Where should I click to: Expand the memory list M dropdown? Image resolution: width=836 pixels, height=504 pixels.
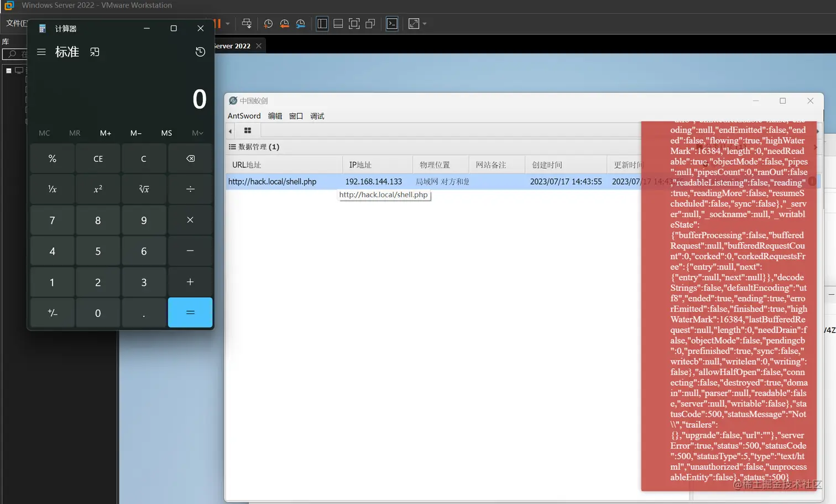click(x=197, y=133)
